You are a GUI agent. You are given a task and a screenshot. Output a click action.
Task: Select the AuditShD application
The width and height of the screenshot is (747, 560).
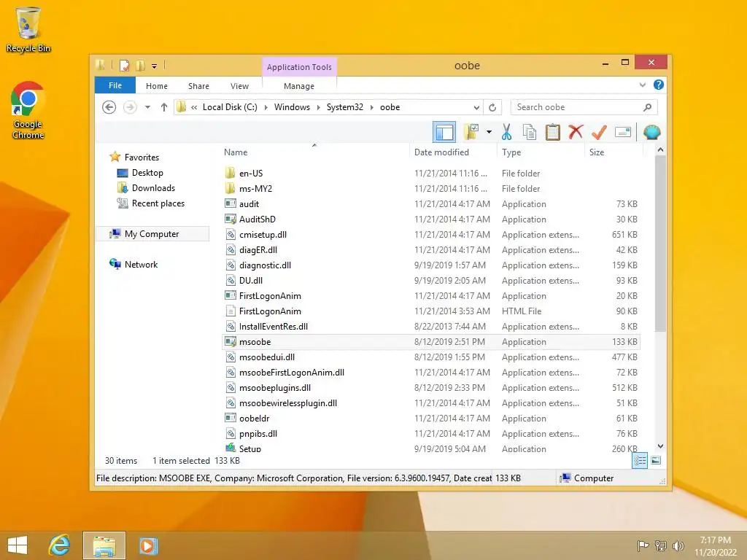pos(431,219)
